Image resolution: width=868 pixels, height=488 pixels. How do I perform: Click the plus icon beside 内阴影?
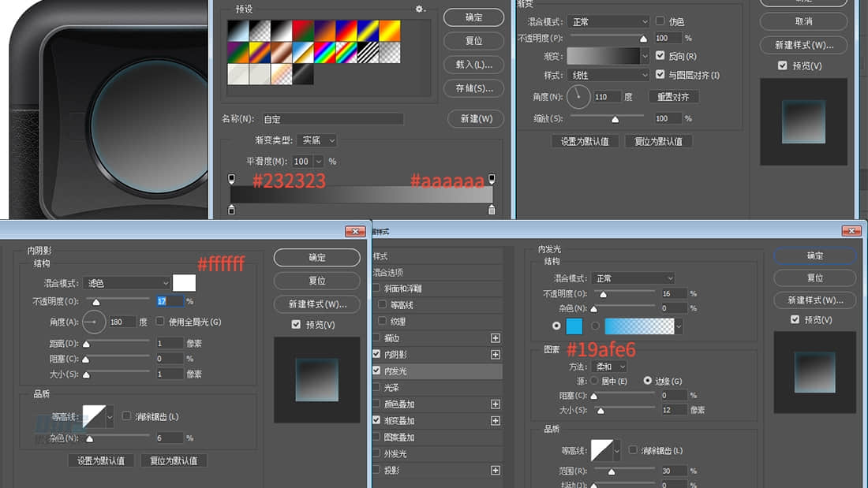(x=496, y=355)
